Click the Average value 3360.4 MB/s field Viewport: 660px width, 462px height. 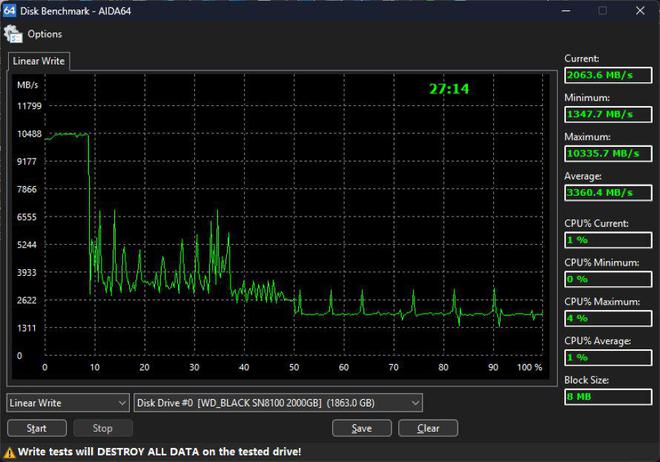608,193
